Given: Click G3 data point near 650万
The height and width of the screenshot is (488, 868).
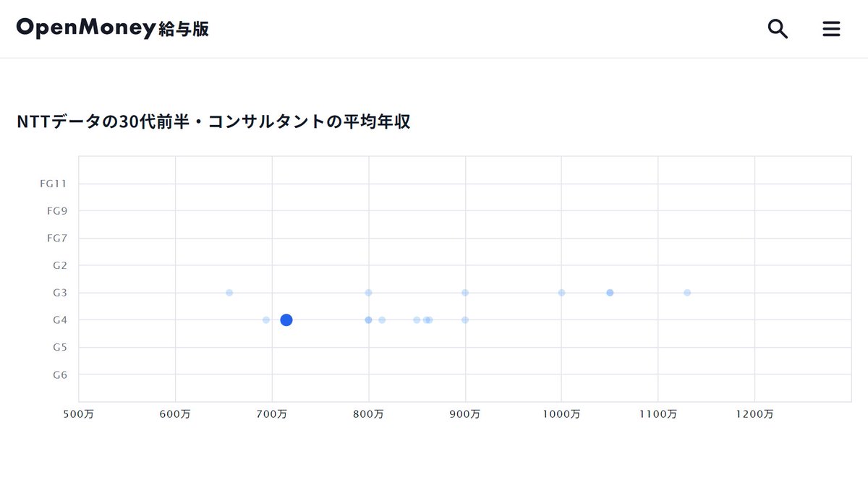Looking at the screenshot, I should click(229, 293).
